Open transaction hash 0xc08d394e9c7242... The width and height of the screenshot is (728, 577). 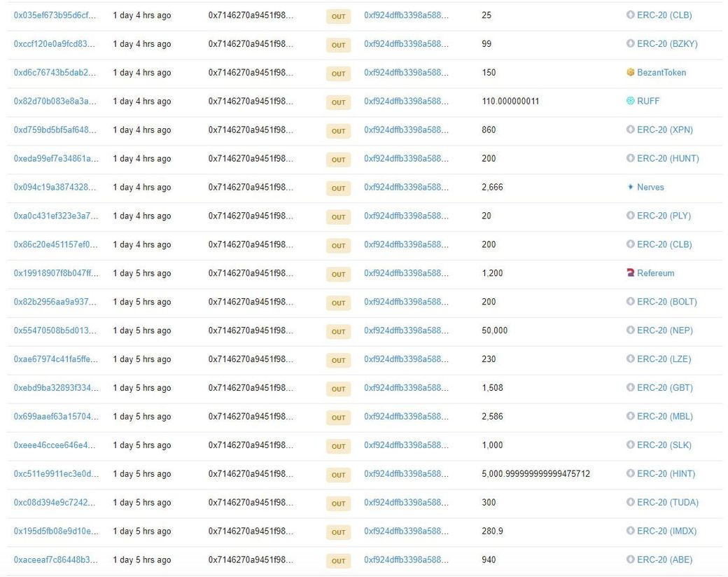tap(55, 502)
